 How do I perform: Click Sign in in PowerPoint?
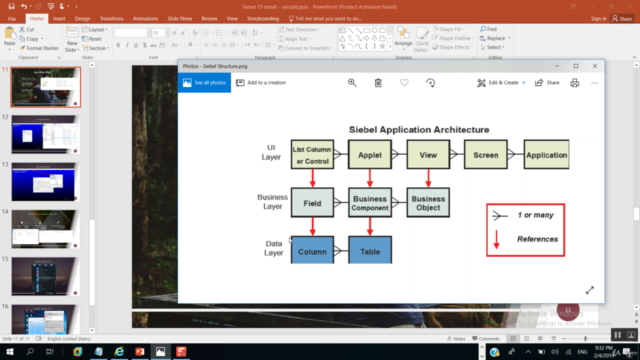[598, 18]
